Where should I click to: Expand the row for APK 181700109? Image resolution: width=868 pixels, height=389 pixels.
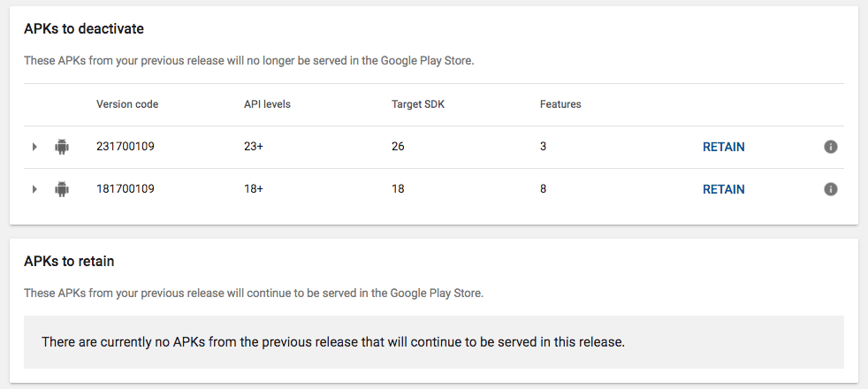pyautogui.click(x=34, y=189)
